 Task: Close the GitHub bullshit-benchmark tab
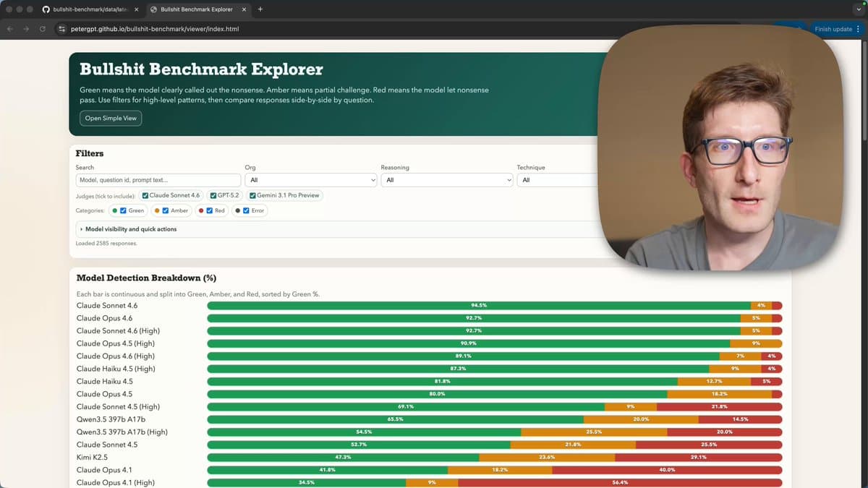[136, 9]
